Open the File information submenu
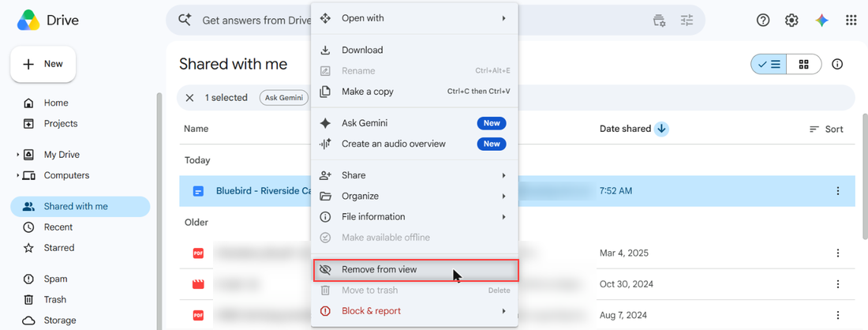 [x=414, y=216]
